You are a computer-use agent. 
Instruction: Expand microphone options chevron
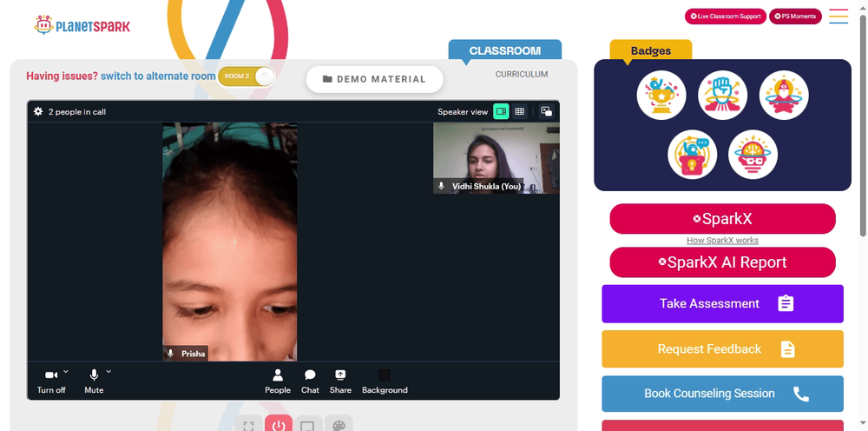tap(108, 371)
